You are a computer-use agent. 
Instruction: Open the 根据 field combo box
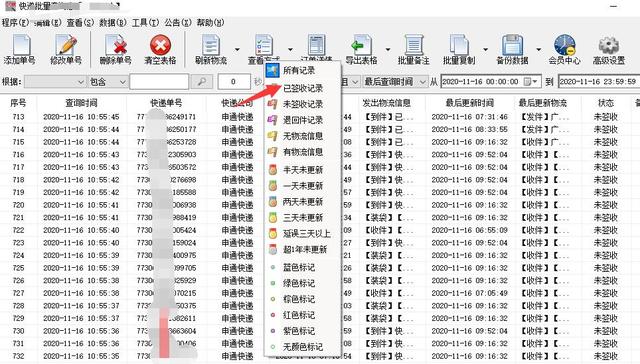coord(55,82)
